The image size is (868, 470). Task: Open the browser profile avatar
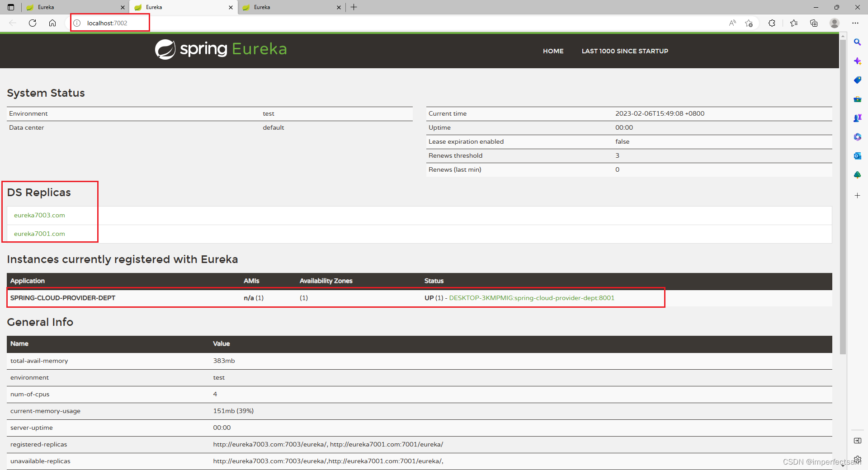point(835,23)
